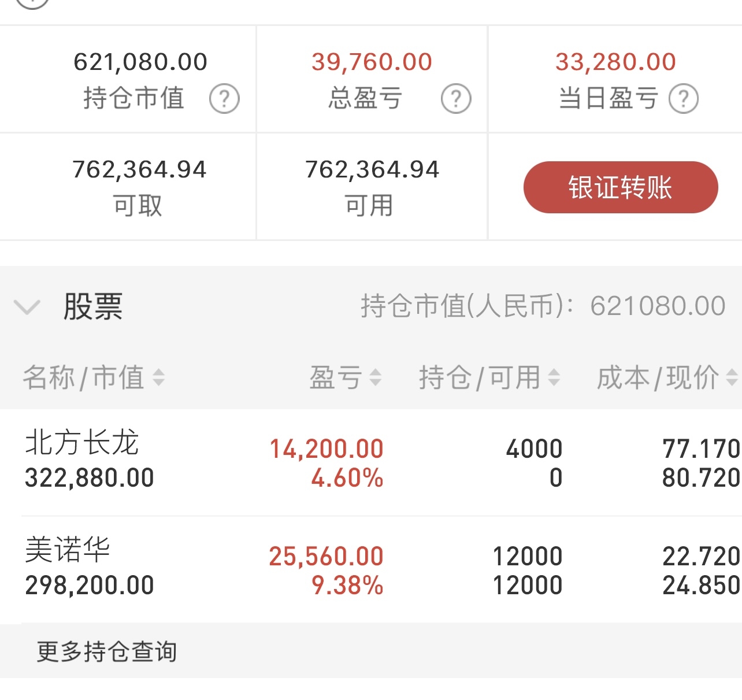Screen dimensions: 742x700
Task: Open 北方长龙 stock holding row
Action: (x=371, y=462)
